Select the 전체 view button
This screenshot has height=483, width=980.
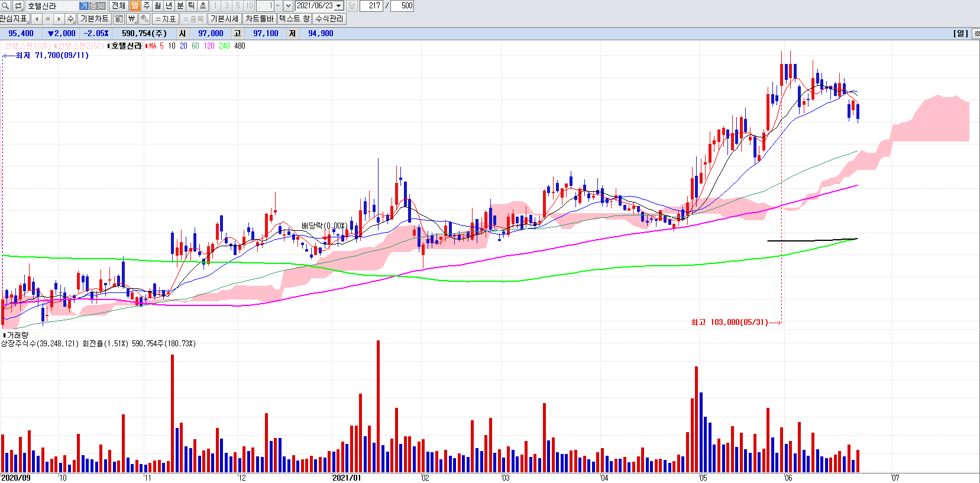[118, 6]
